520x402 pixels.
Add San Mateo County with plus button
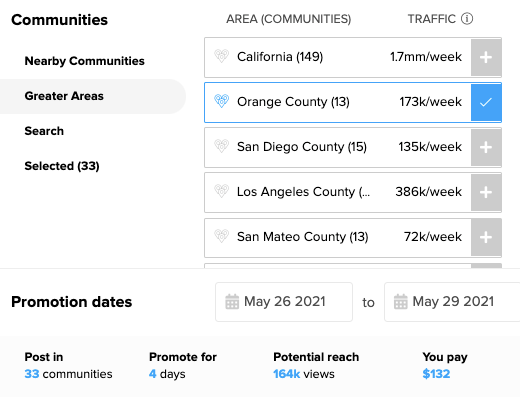[486, 237]
